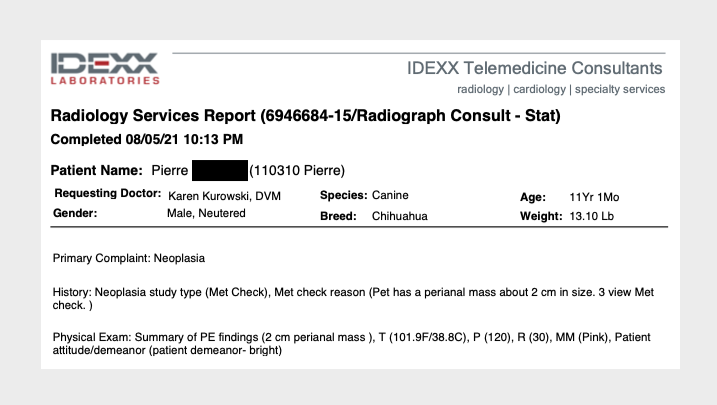Click the Male, Neutered value
The height and width of the screenshot is (405, 717).
pyautogui.click(x=206, y=214)
